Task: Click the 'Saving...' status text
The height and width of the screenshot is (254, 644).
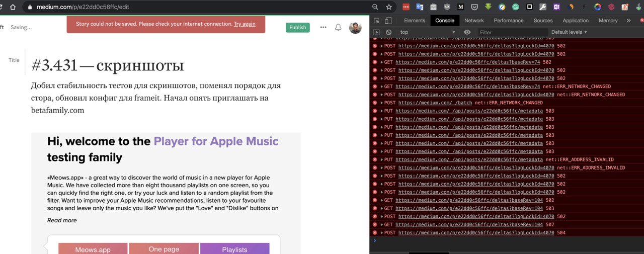Action: (21, 27)
